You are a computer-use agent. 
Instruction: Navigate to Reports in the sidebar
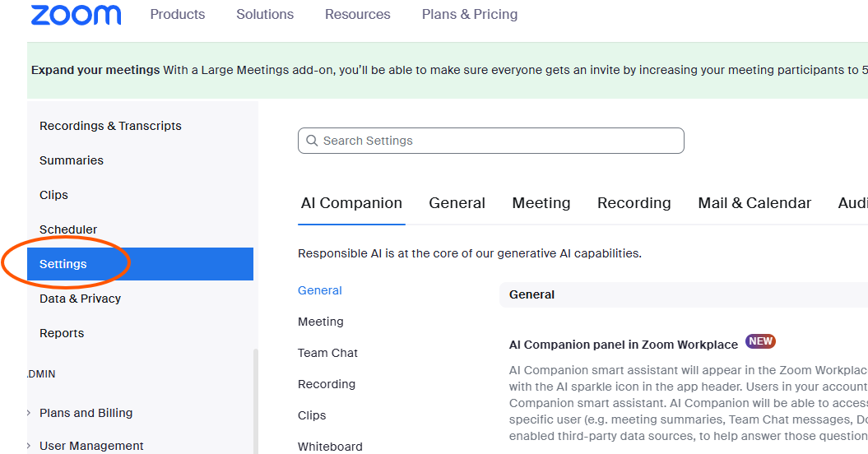(x=62, y=333)
